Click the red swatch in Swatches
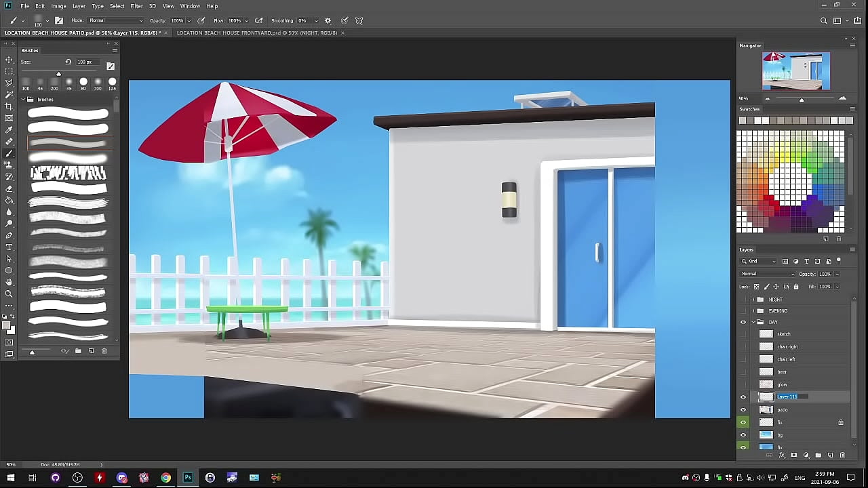The image size is (868, 488). pyautogui.click(x=768, y=199)
